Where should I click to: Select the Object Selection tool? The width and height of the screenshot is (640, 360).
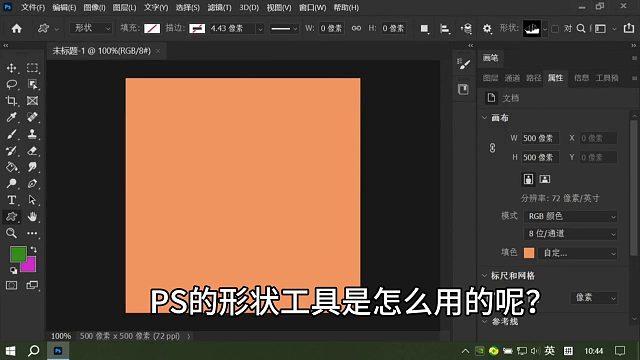point(32,84)
